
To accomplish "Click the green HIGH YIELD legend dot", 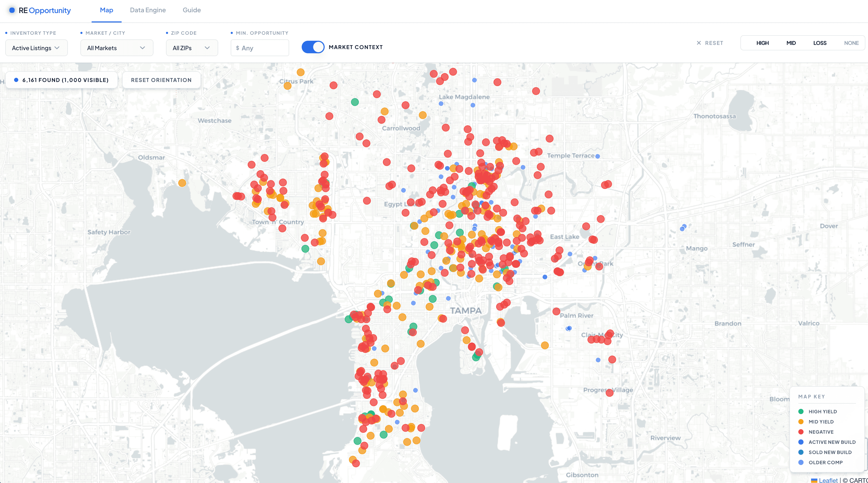I will (x=801, y=411).
